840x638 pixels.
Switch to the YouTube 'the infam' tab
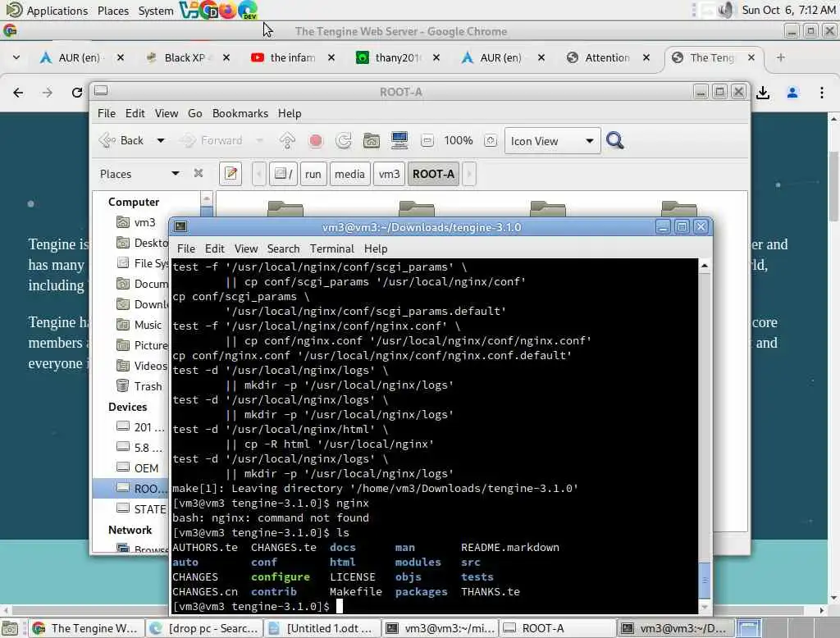point(293,57)
